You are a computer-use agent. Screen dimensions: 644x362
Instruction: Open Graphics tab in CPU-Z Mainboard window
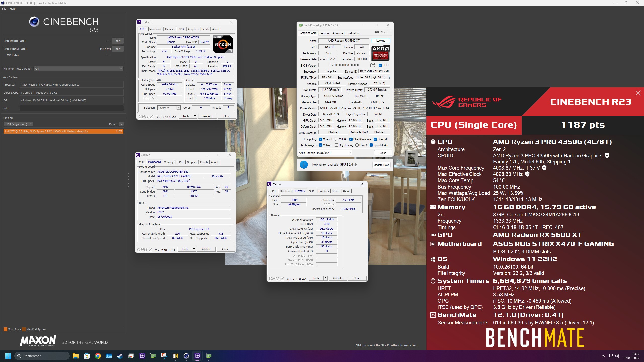[192, 162]
